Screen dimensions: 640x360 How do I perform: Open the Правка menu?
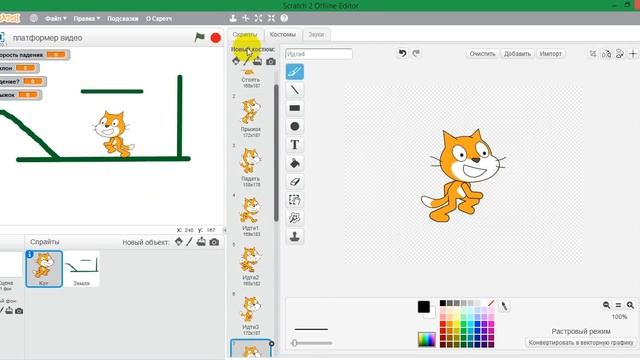pyautogui.click(x=87, y=18)
